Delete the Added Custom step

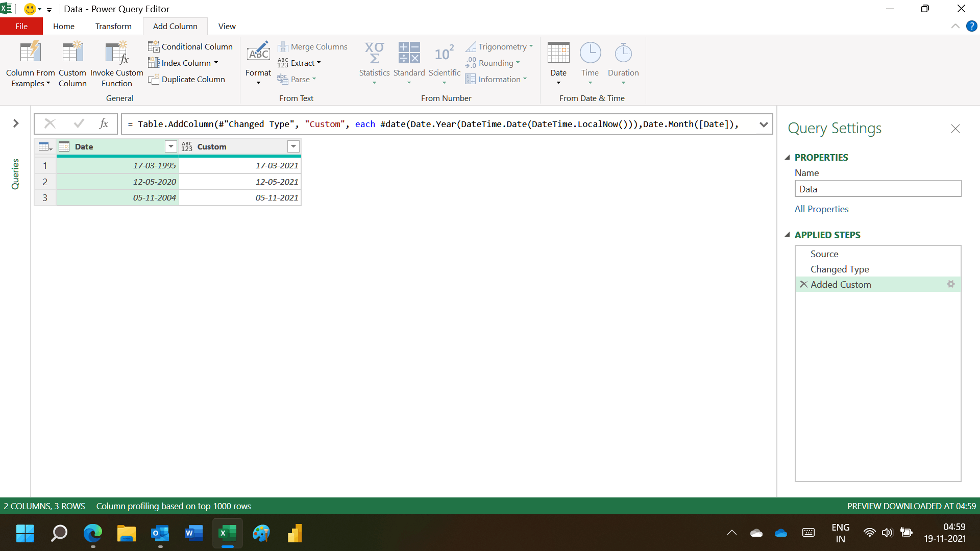point(803,284)
